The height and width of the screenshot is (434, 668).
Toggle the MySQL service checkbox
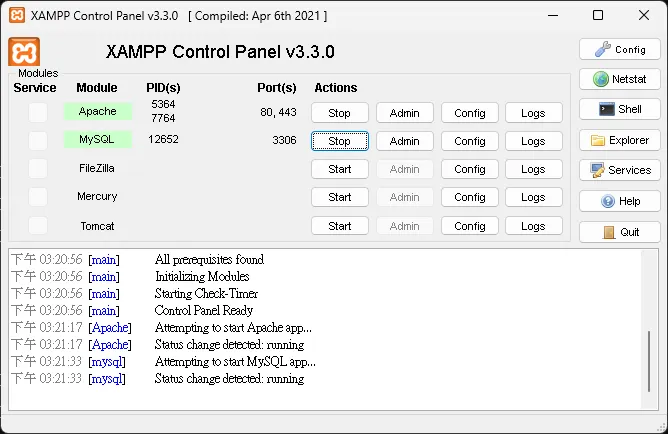(x=38, y=140)
